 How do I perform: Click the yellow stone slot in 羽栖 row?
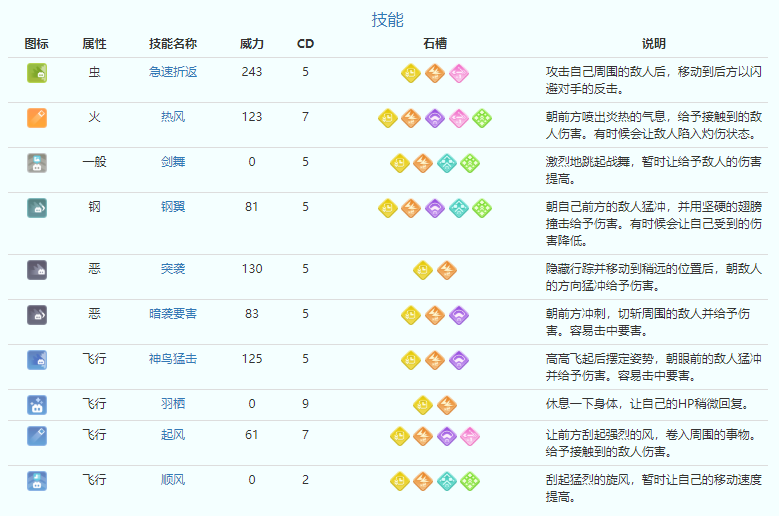(423, 405)
